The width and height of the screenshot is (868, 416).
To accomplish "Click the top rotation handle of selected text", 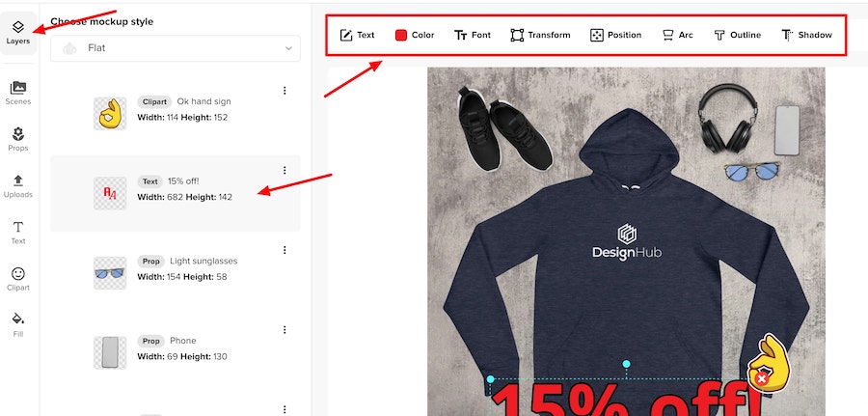I will pos(626,364).
